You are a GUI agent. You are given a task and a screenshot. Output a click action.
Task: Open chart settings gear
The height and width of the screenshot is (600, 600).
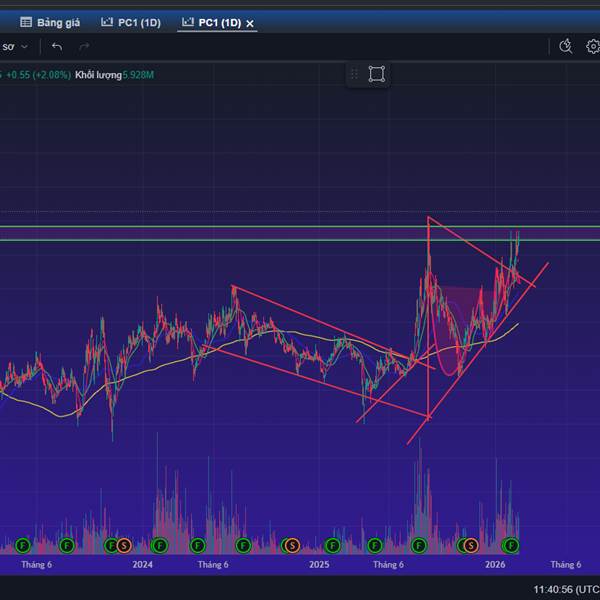point(593,46)
